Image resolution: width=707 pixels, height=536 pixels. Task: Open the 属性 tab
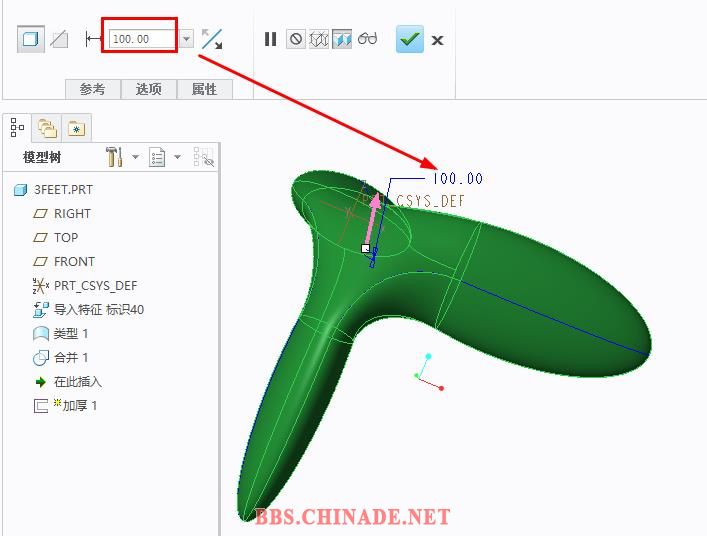[x=205, y=89]
